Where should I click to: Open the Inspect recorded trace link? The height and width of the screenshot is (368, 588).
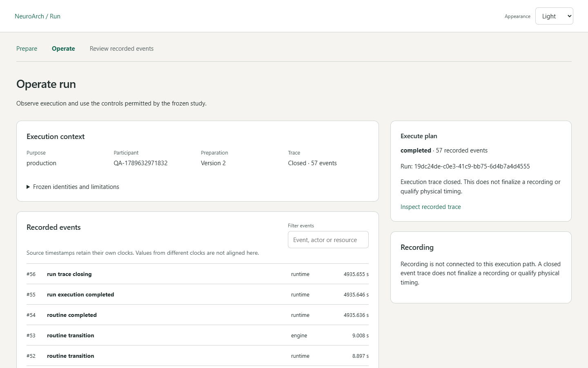[x=431, y=207]
